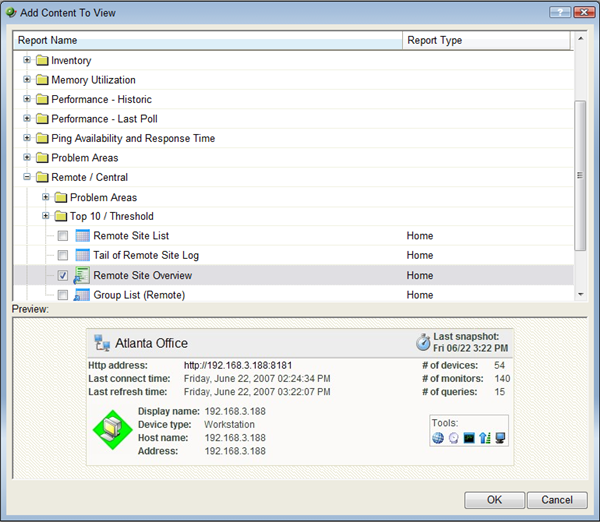This screenshot has width=600, height=522.
Task: Expand the Inventory folder
Action: (27, 60)
